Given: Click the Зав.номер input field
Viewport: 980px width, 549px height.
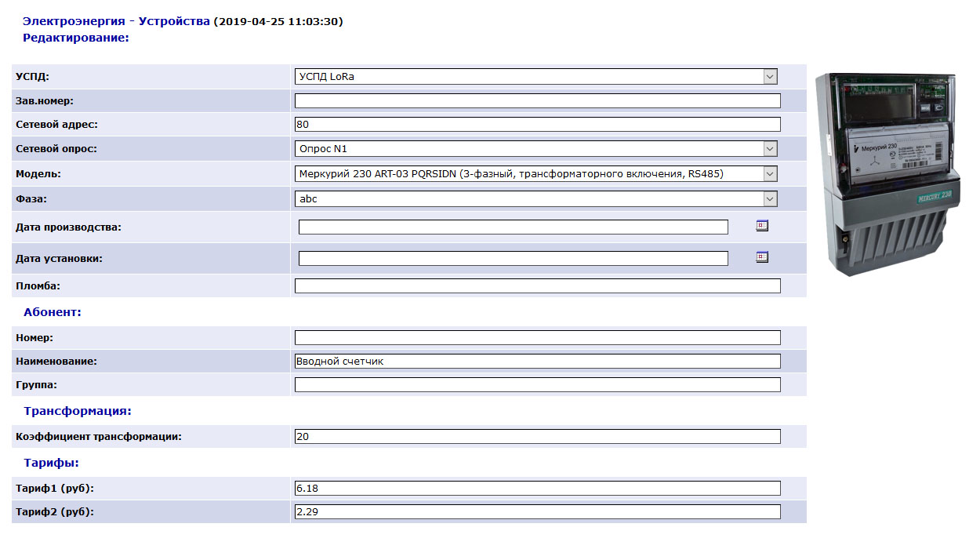Looking at the screenshot, I should click(x=537, y=100).
